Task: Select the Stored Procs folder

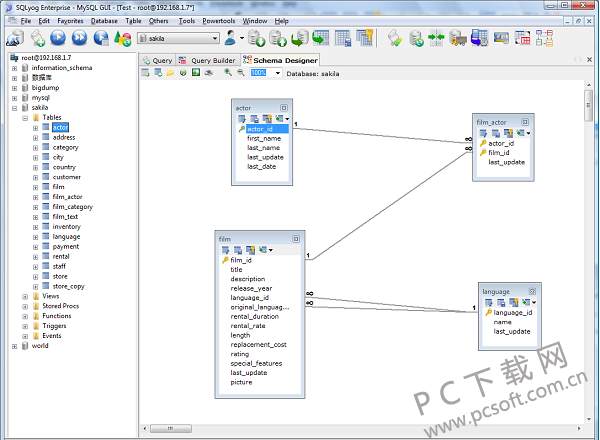Action: 60,306
